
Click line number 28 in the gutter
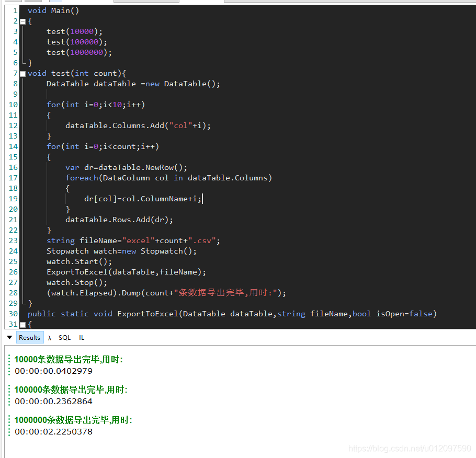tap(13, 293)
